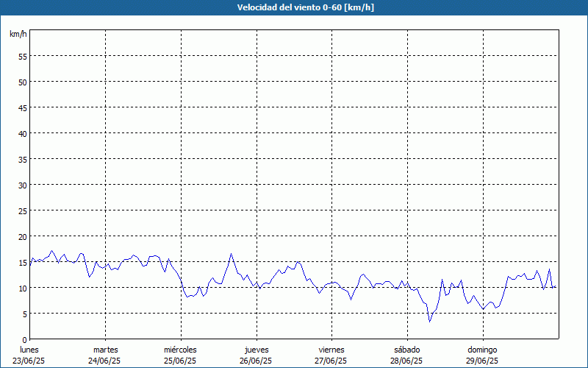Click the 'km/h' axis unit label
Image resolution: width=588 pixels, height=368 pixels.
[18, 34]
